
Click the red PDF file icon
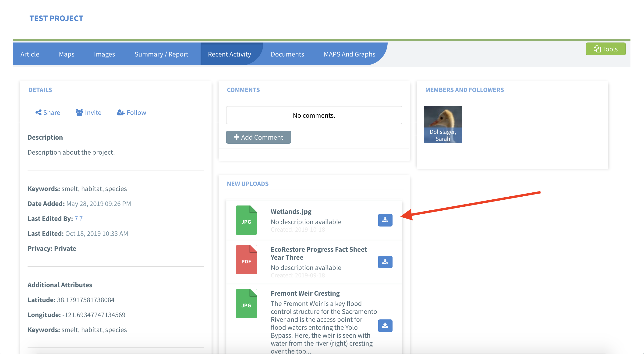[246, 260]
